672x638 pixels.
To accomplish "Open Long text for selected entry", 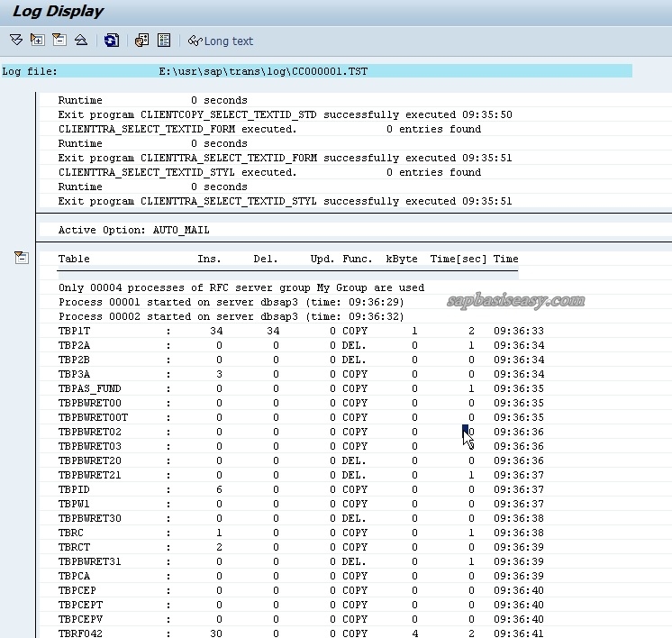I will point(221,41).
